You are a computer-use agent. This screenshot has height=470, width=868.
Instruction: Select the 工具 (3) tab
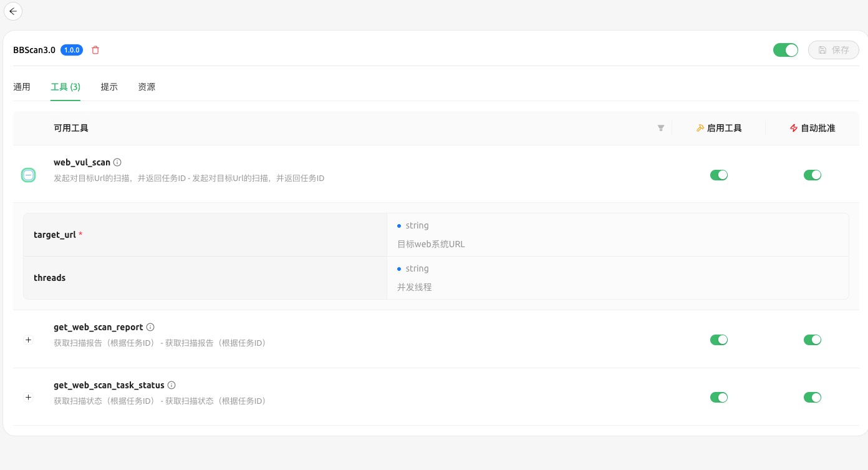click(65, 87)
